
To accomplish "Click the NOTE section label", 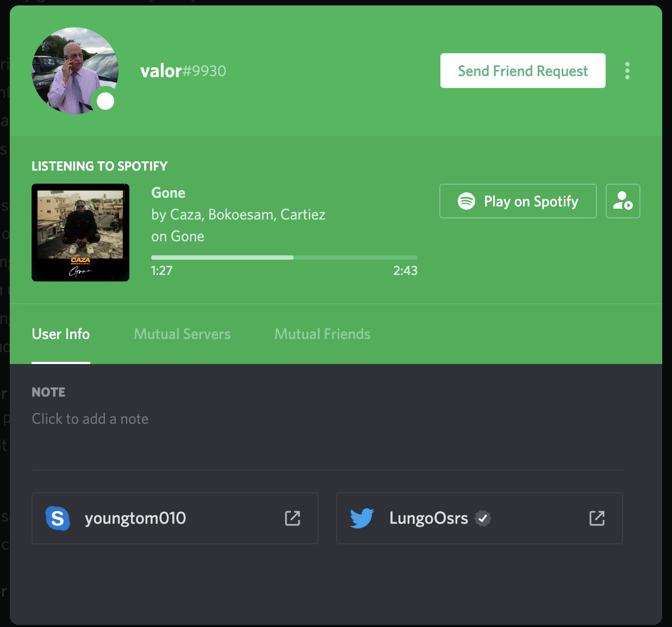I will coord(48,392).
